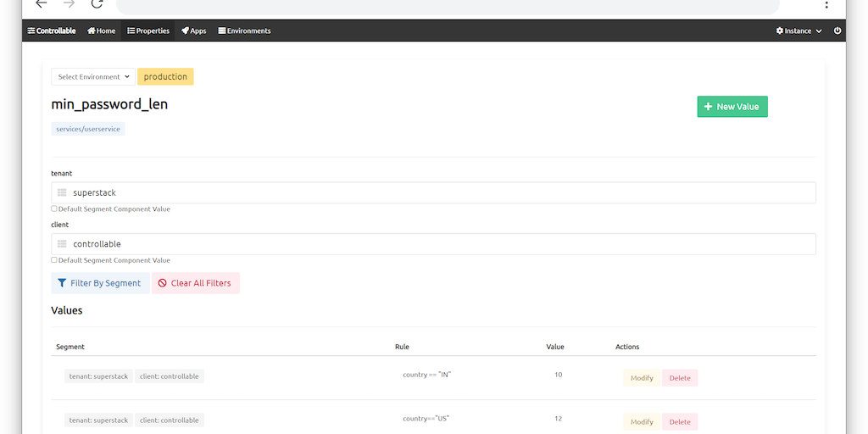Click the browser reload icon
The width and height of the screenshot is (868, 434).
(97, 3)
